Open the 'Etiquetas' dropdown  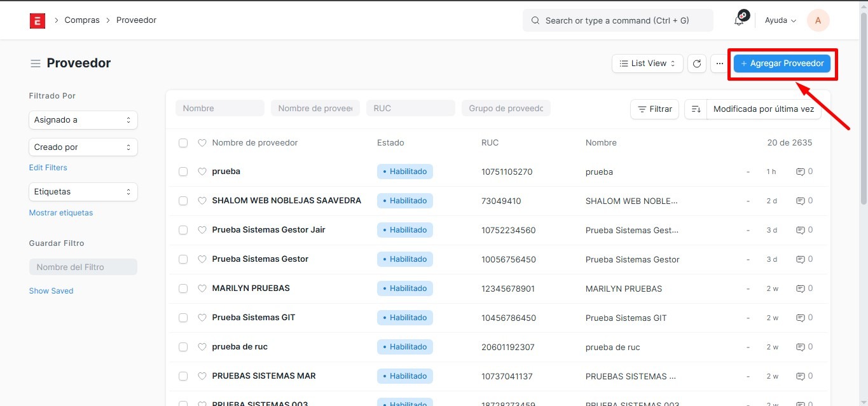(83, 192)
